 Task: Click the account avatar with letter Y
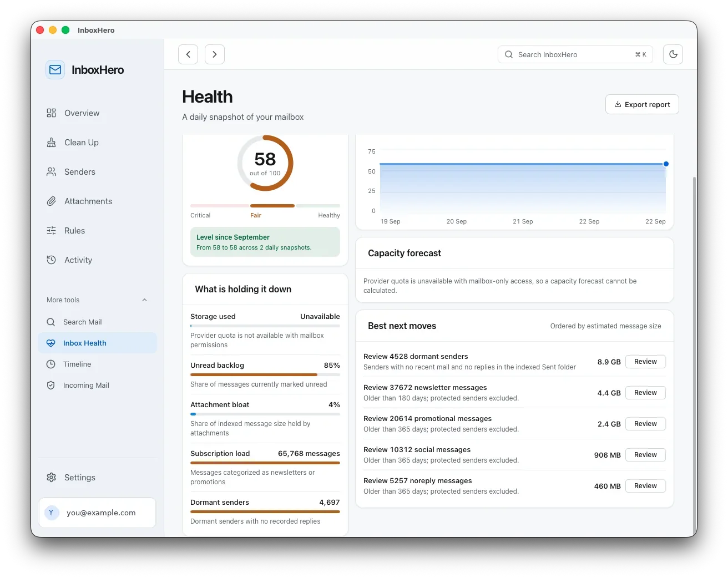pyautogui.click(x=51, y=513)
